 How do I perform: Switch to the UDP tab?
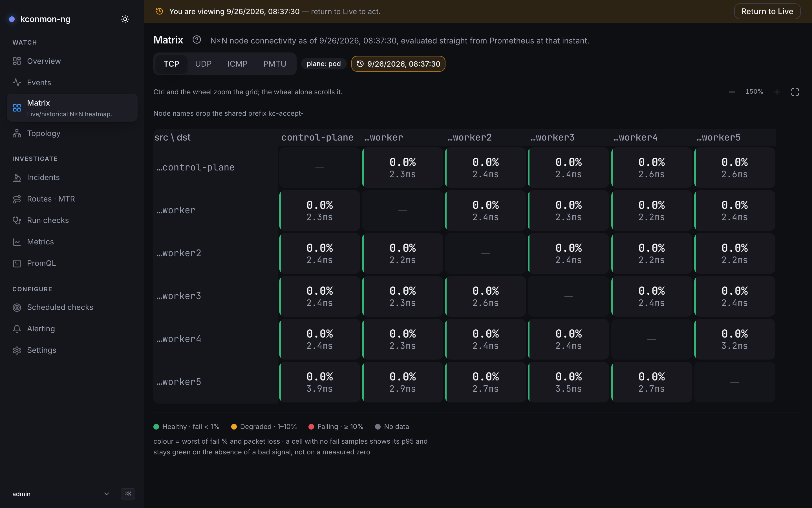pos(203,64)
